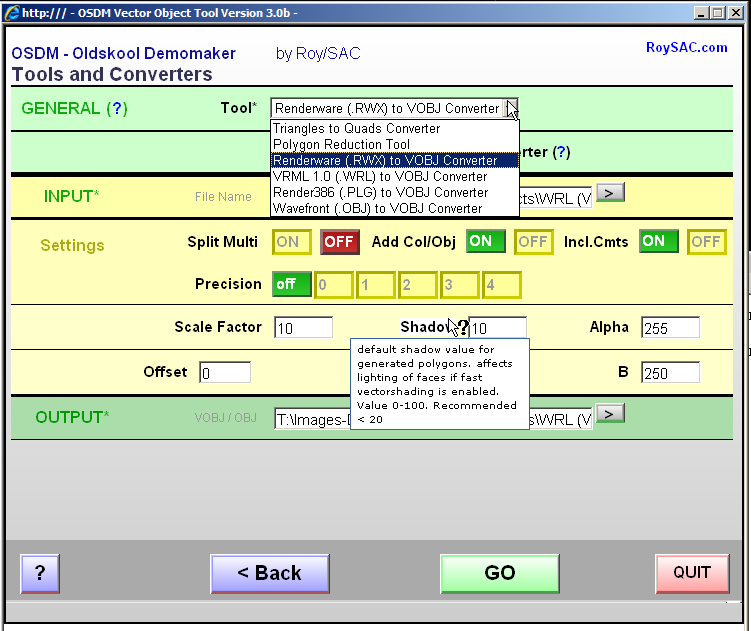Image resolution: width=751 pixels, height=631 pixels.
Task: Select Triangles to Quads Converter option
Action: tap(395, 128)
